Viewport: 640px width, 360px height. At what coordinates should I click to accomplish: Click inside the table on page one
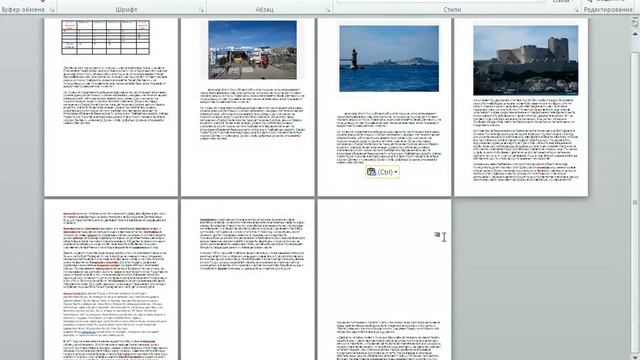(x=106, y=38)
